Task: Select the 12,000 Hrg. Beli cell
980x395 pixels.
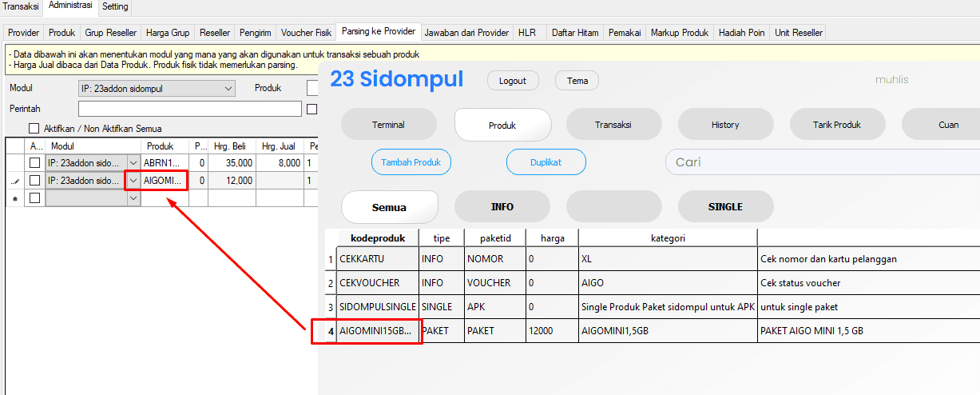Action: (x=232, y=181)
